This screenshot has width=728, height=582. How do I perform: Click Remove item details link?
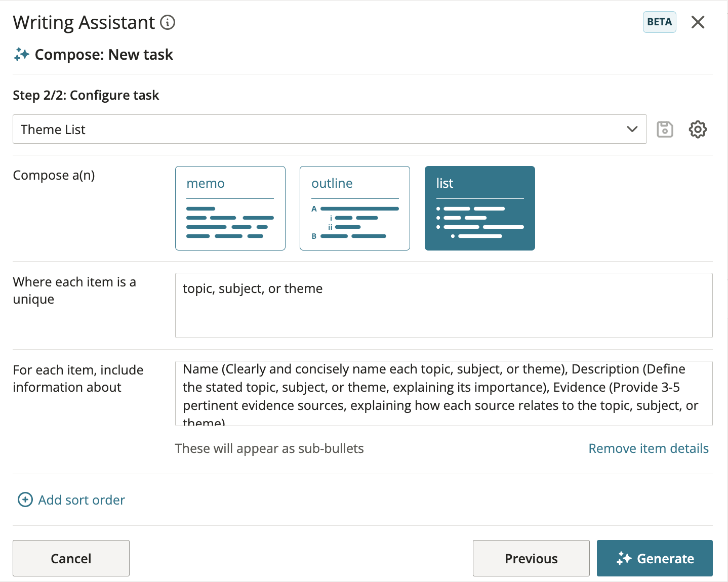(649, 448)
